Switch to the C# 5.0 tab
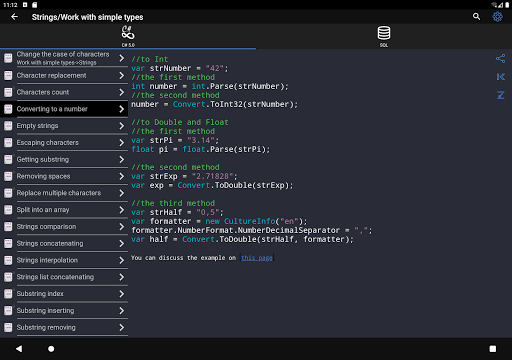Screen dimensions: 512x360 pos(128,36)
